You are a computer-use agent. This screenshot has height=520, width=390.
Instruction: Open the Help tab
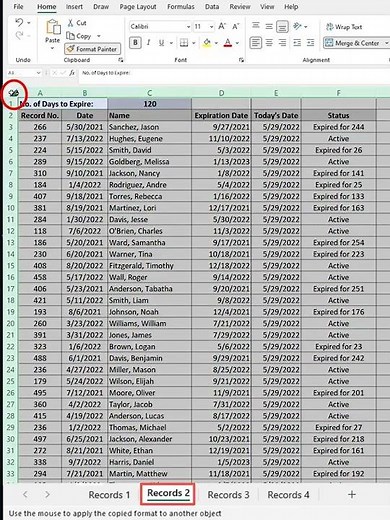pyautogui.click(x=291, y=7)
